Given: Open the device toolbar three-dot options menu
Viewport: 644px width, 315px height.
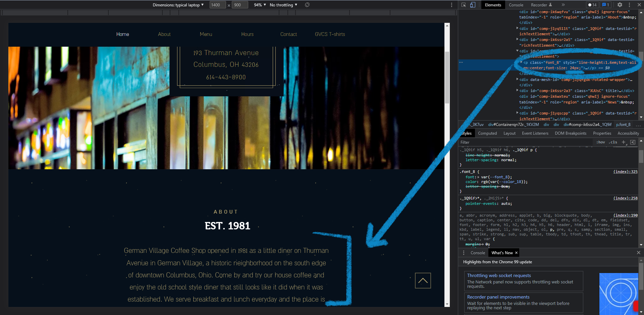Looking at the screenshot, I should [451, 5].
